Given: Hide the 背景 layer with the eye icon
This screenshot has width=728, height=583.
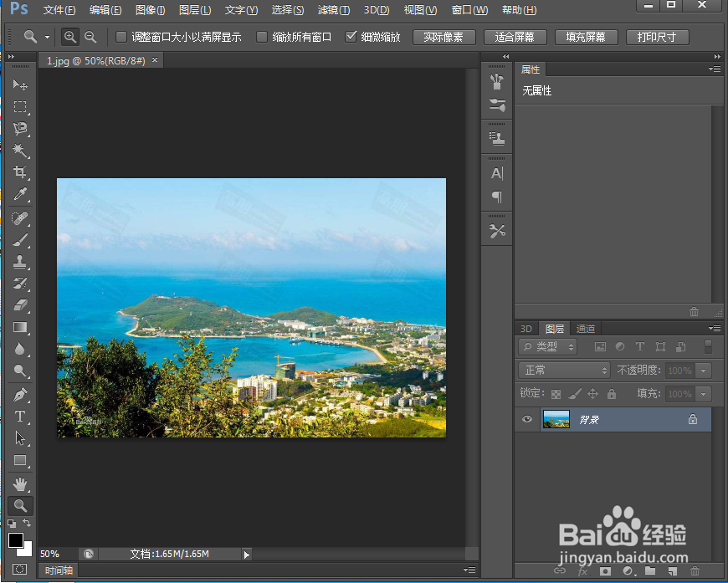Looking at the screenshot, I should tap(527, 419).
